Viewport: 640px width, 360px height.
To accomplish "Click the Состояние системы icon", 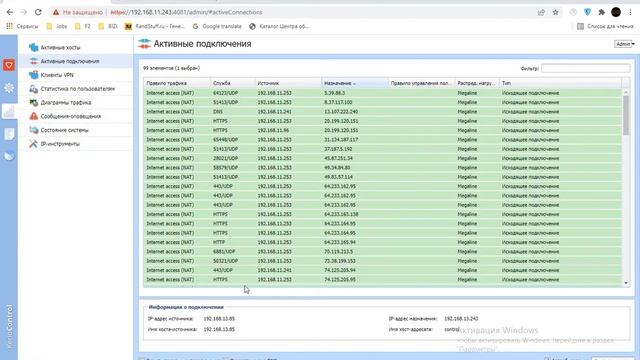I will [x=33, y=130].
